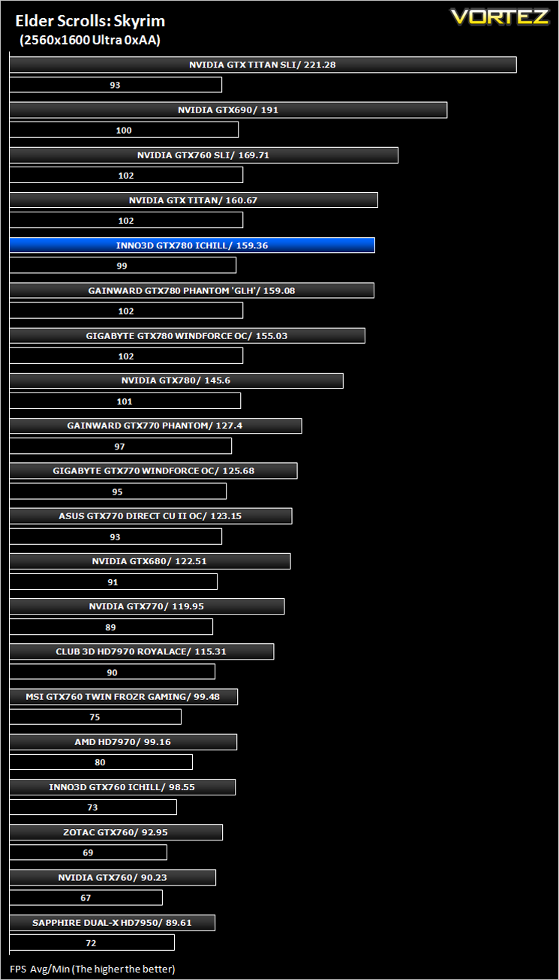Click the INNO3D GTX760 ICHILL 98.55 bar
Image resolution: width=559 pixels, height=980 pixels.
click(x=122, y=786)
